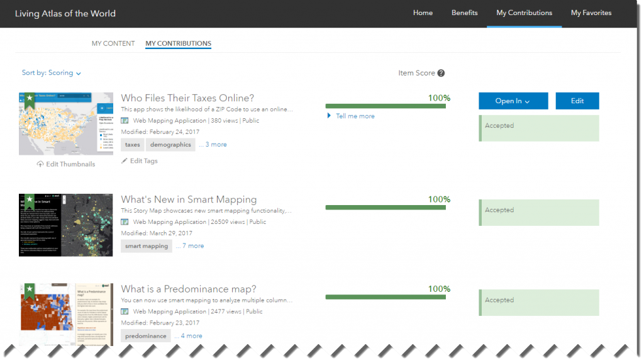The image size is (644, 363).
Task: Click the score bar for What is a Predominance map
Action: 386,298
